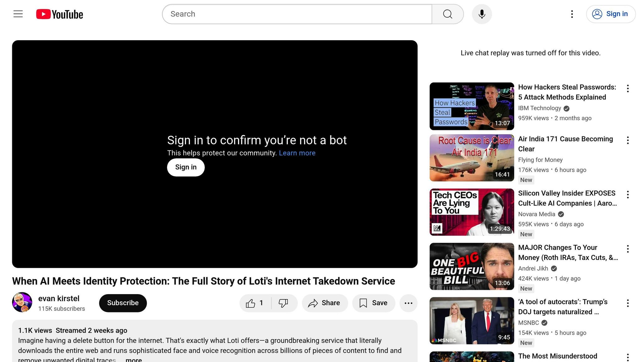
Task: Open more actions ellipsis under video
Action: [408, 303]
